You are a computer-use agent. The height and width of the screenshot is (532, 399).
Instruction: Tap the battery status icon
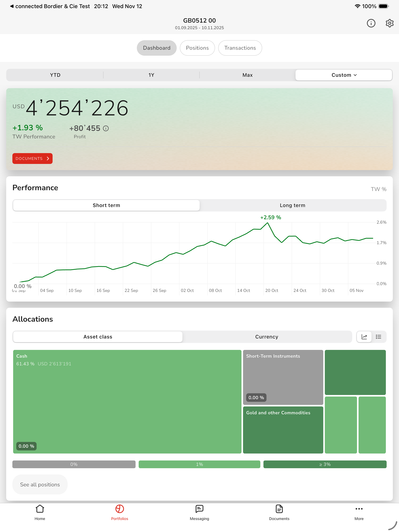pos(384,6)
